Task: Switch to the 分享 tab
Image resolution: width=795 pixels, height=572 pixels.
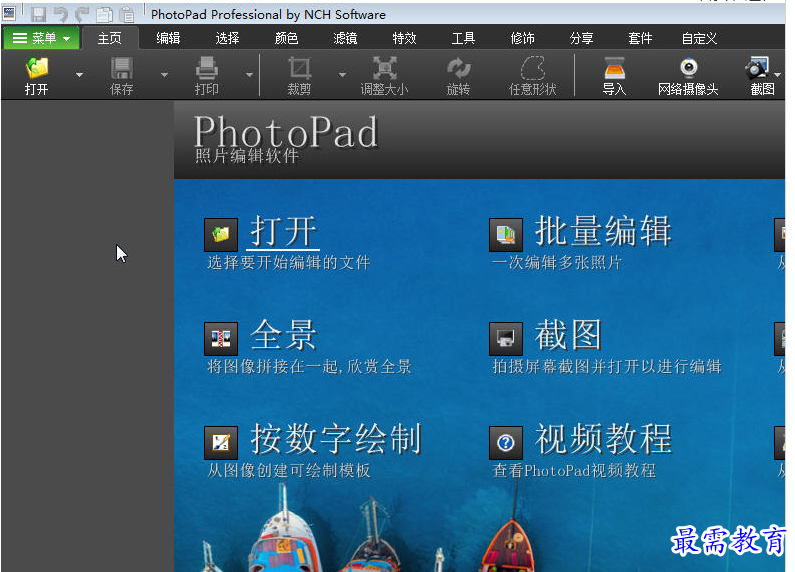Action: 581,38
